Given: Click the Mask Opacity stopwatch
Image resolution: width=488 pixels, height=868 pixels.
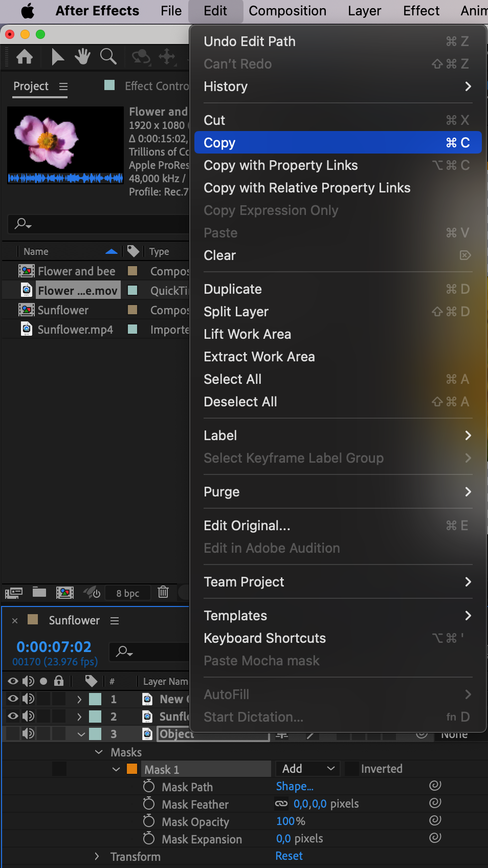Looking at the screenshot, I should click(x=149, y=821).
